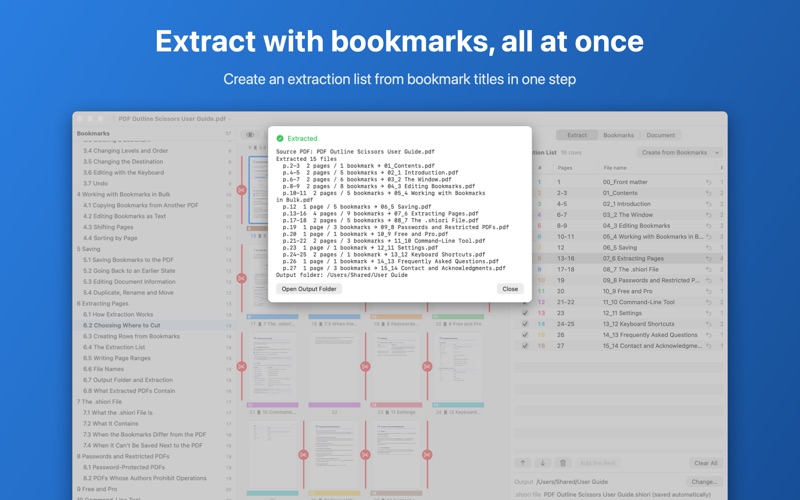Image resolution: width=800 pixels, height=500 pixels.
Task: Select bookmark 4 Working with Bookmarks in Bulk
Action: click(x=123, y=194)
